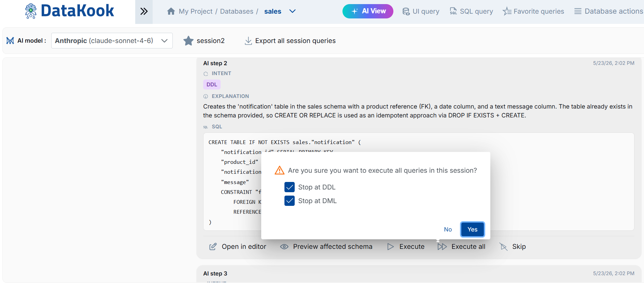Click the Execute play icon
This screenshot has height=283, width=644.
coord(391,246)
